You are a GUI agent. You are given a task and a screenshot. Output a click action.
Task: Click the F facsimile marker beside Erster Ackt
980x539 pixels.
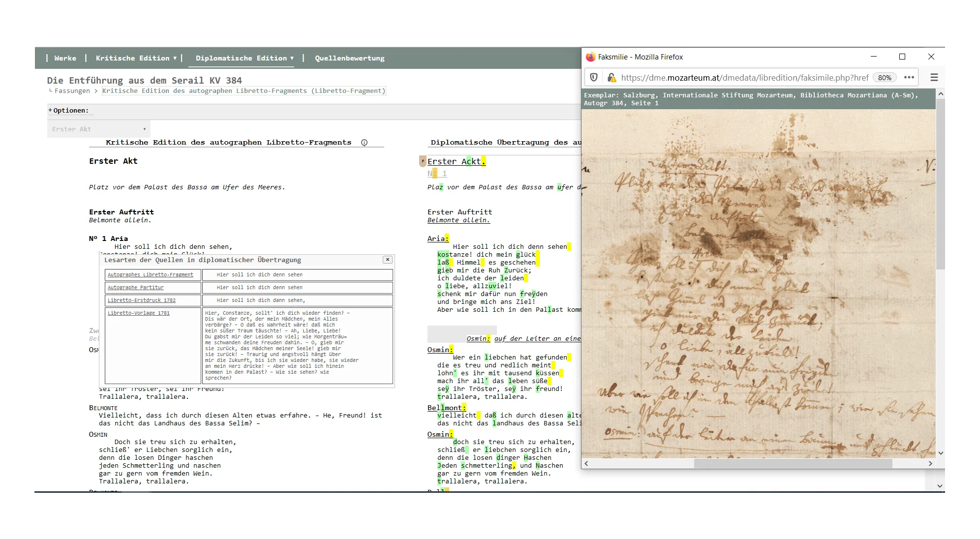tap(423, 161)
